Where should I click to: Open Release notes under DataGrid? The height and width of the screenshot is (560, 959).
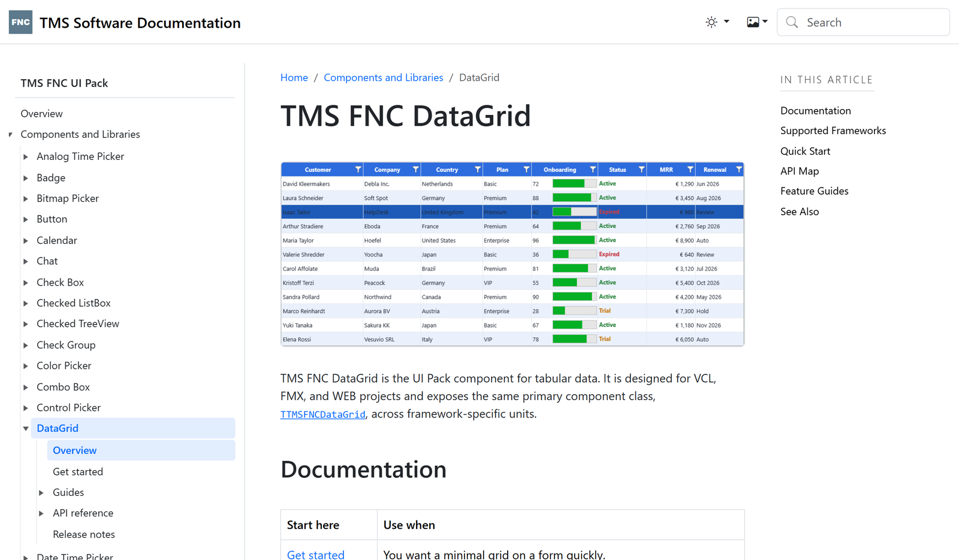tap(84, 534)
